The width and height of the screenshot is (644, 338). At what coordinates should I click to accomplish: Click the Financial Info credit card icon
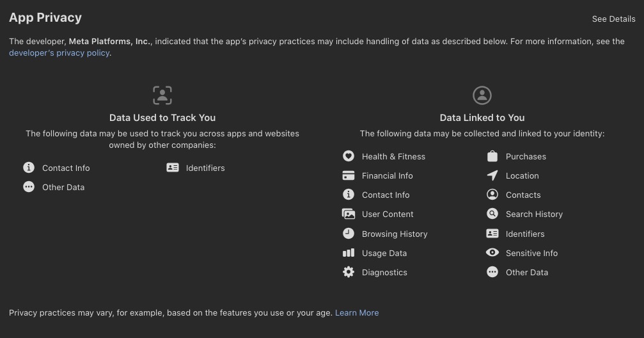coord(349,175)
